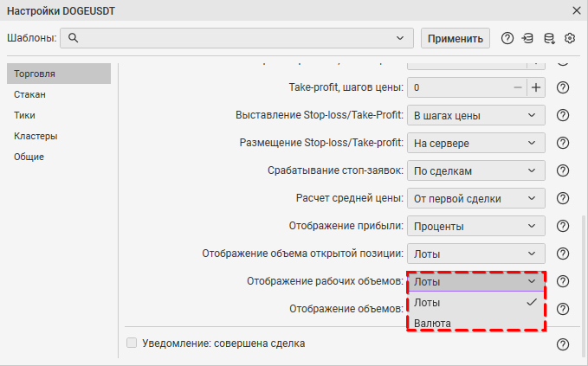
Task: Click into Take-profit steps input field
Action: [x=459, y=87]
